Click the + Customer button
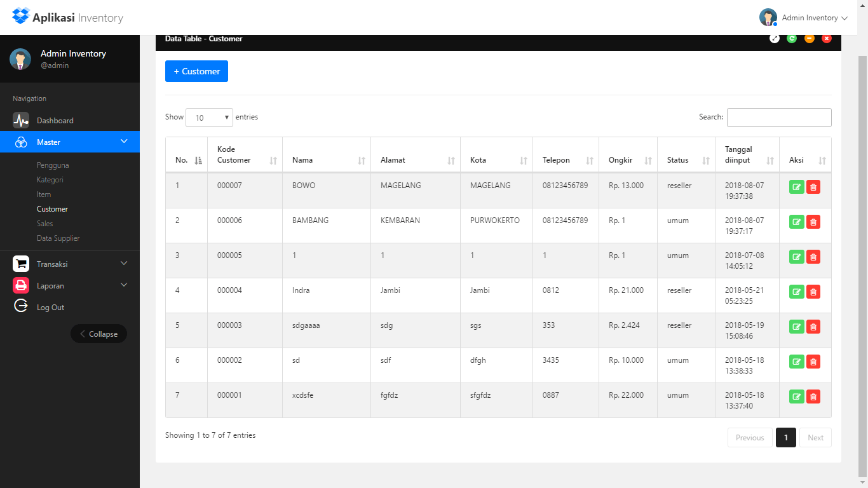Image resolution: width=868 pixels, height=488 pixels. [x=196, y=71]
